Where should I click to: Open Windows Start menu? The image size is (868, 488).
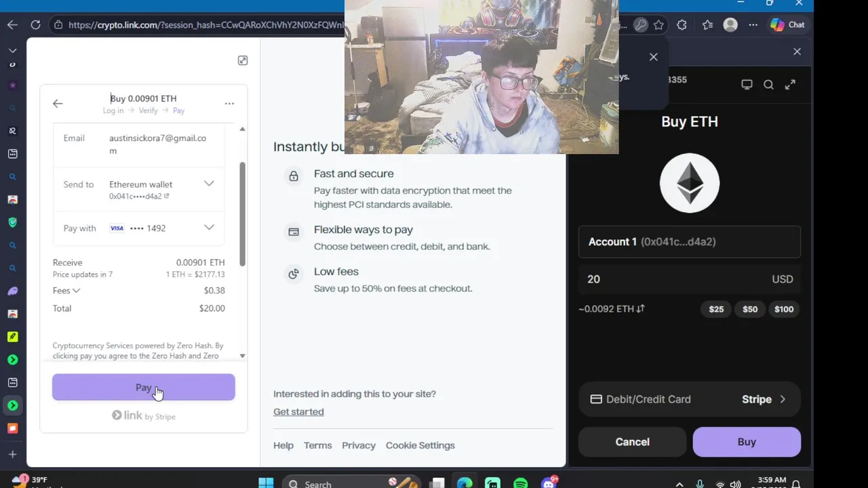click(266, 483)
